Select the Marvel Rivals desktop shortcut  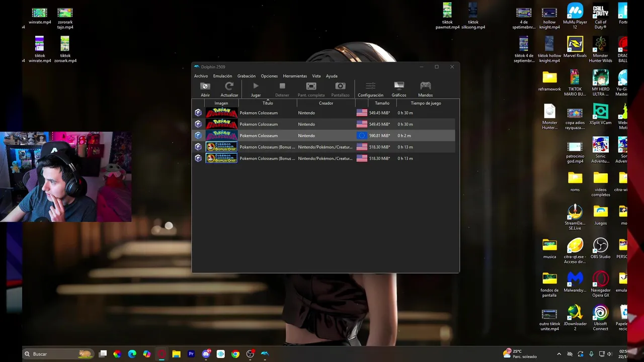(x=575, y=47)
